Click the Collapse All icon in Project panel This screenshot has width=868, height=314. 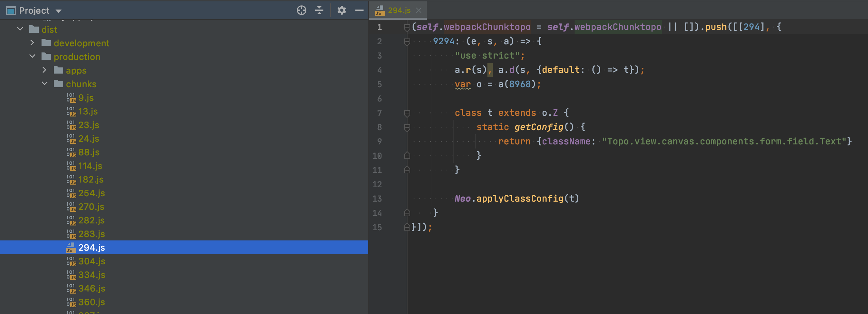[x=319, y=11]
